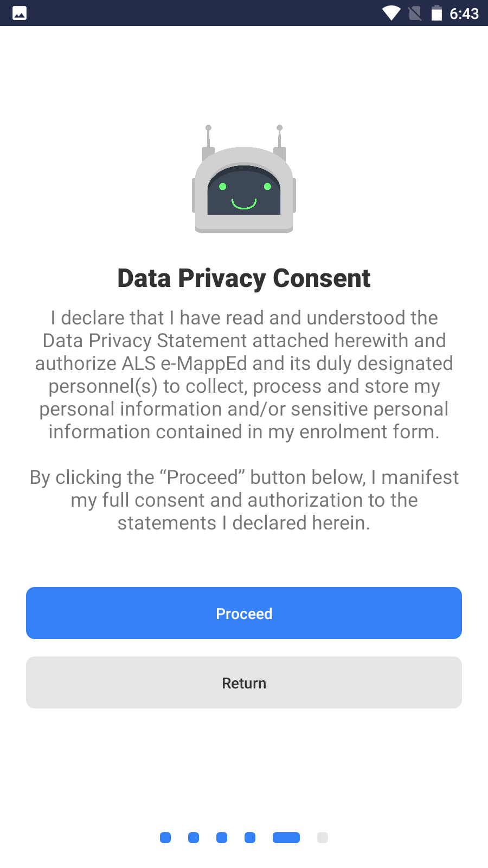Tap the elongated active page indicator
Screen dimensions: 488x868
286,838
